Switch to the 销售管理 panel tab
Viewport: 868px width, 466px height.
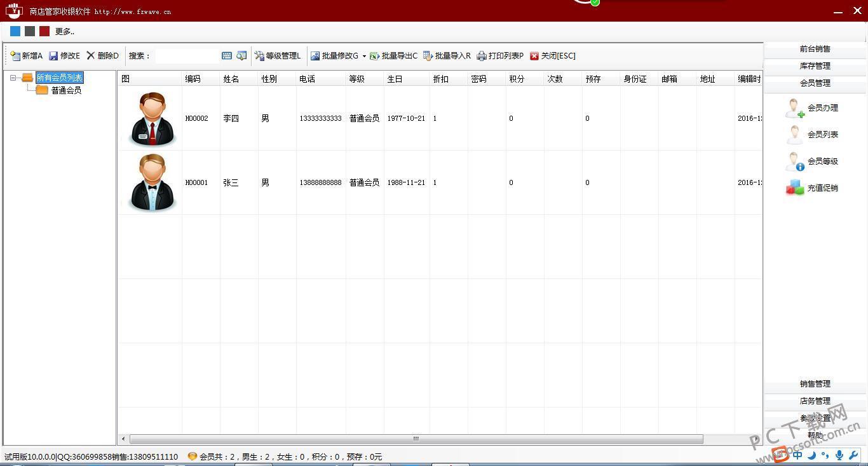[x=815, y=384]
